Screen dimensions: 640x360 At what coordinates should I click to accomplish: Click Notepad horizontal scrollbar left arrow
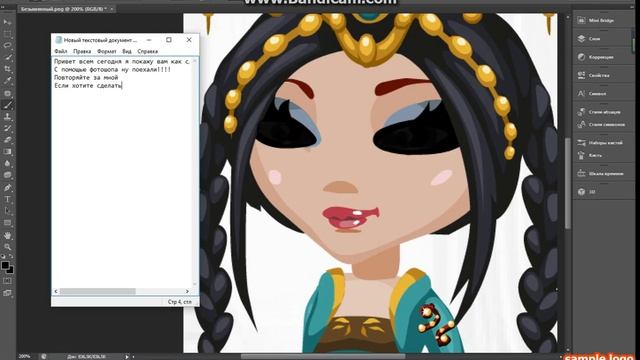pyautogui.click(x=56, y=291)
